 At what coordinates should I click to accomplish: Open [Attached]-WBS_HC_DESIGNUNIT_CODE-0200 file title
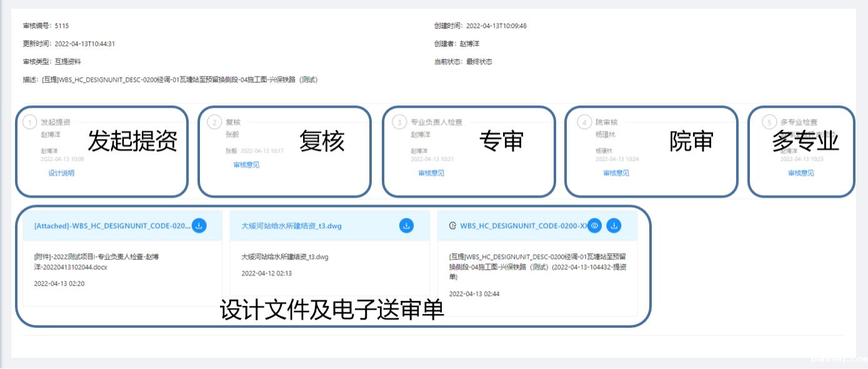pos(111,226)
